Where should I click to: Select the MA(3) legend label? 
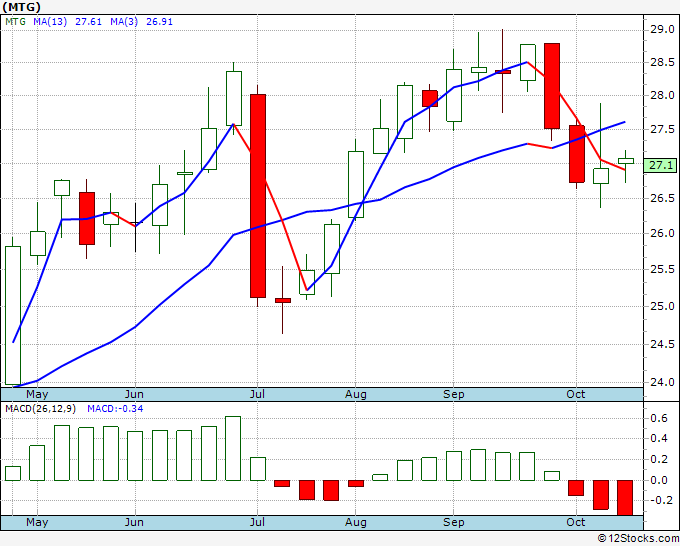[124, 22]
